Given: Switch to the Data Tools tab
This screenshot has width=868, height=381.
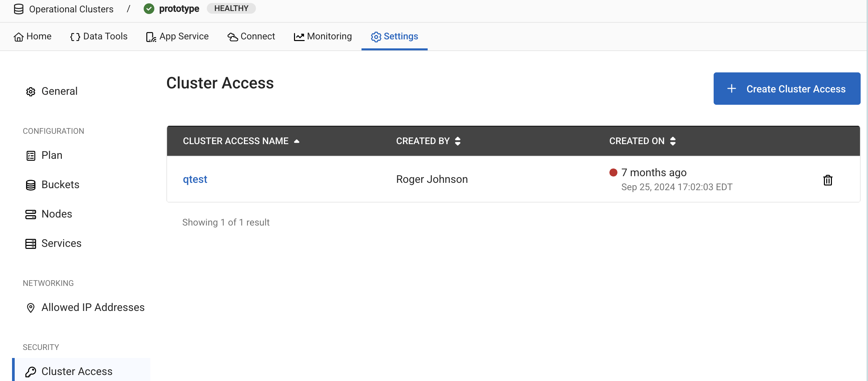Looking at the screenshot, I should (99, 36).
